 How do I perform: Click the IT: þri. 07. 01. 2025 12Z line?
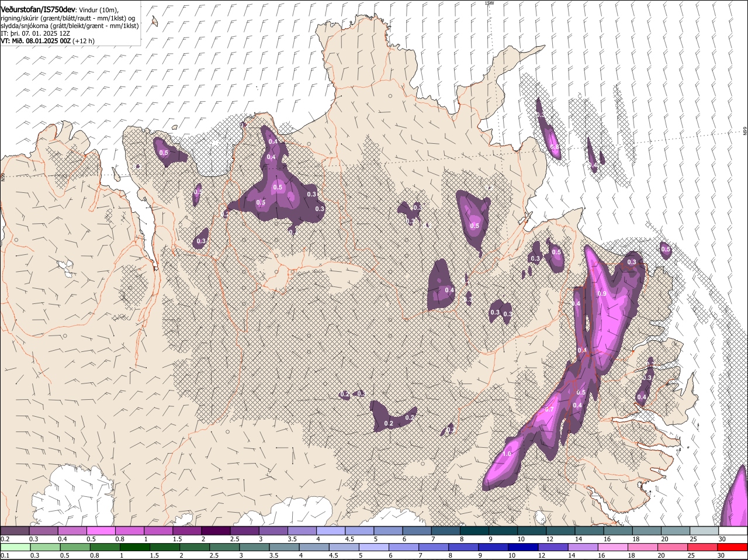(35, 34)
